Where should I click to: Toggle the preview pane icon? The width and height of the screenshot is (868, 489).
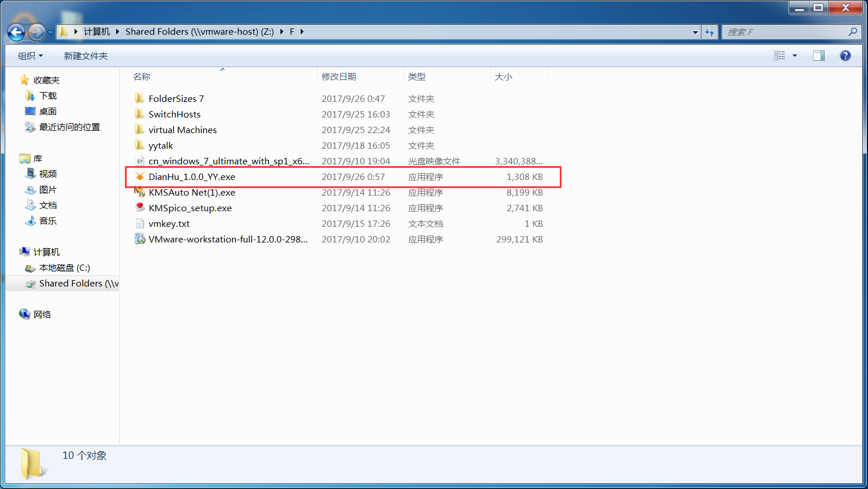click(819, 56)
